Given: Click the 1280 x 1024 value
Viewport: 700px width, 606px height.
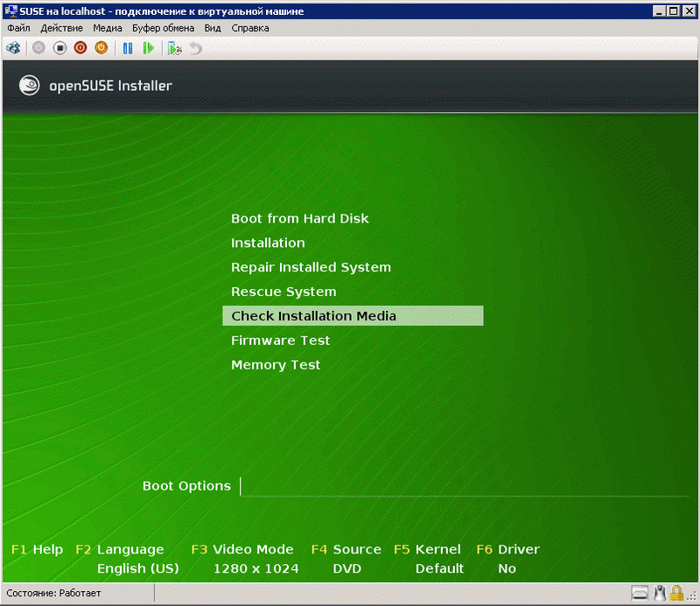Looking at the screenshot, I should 255,568.
